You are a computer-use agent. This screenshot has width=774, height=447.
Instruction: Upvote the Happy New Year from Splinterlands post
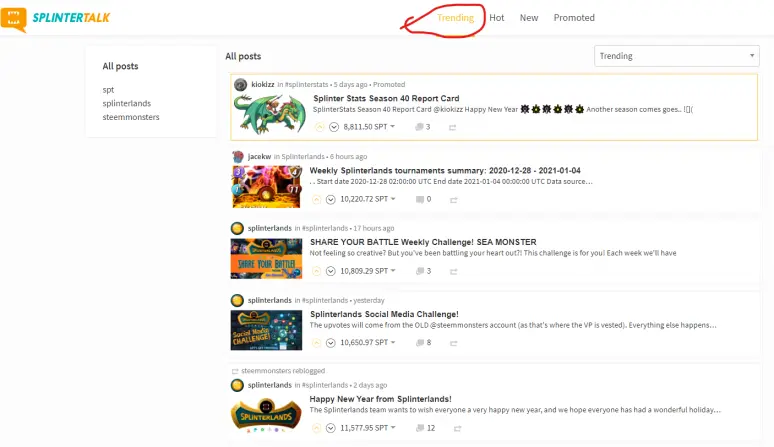click(x=316, y=428)
